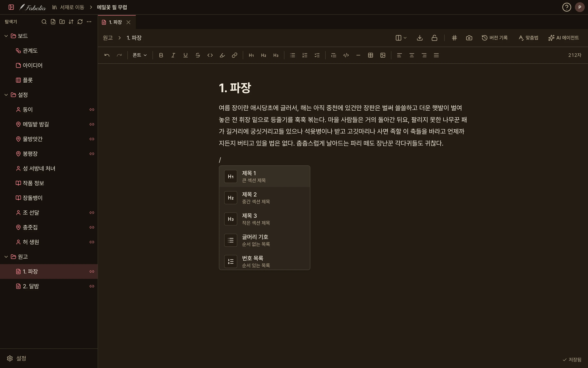Toggle bold formatting in toolbar
The image size is (588, 368).
(161, 55)
